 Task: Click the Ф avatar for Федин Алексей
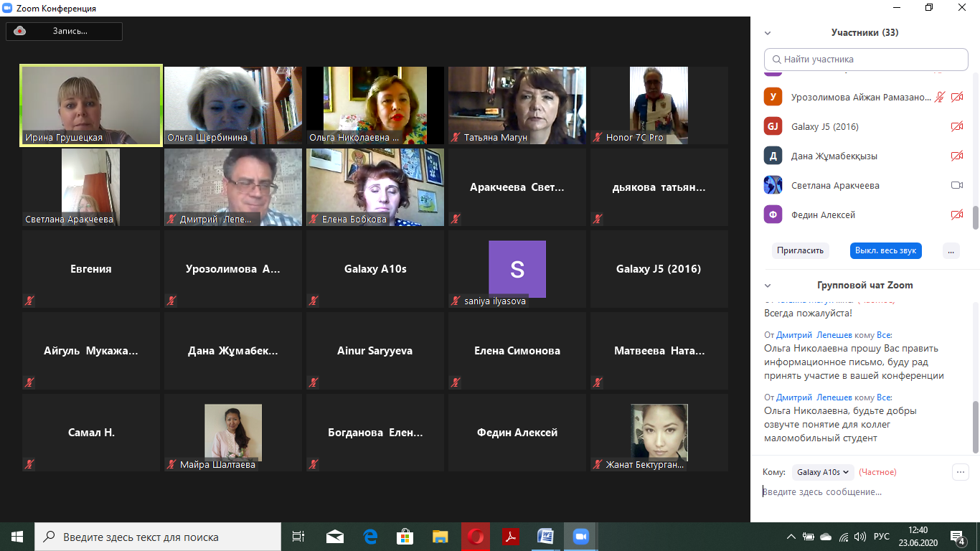(x=773, y=215)
